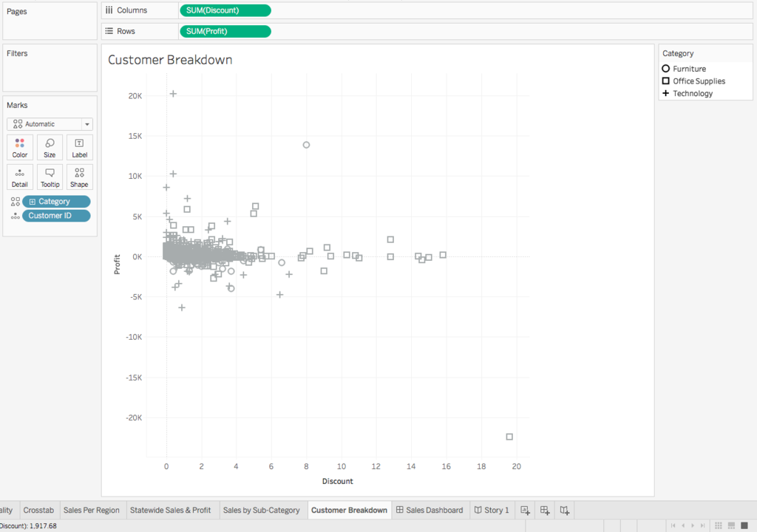Show tabs view icon
Screen dimensions: 757x532
[x=744, y=526]
